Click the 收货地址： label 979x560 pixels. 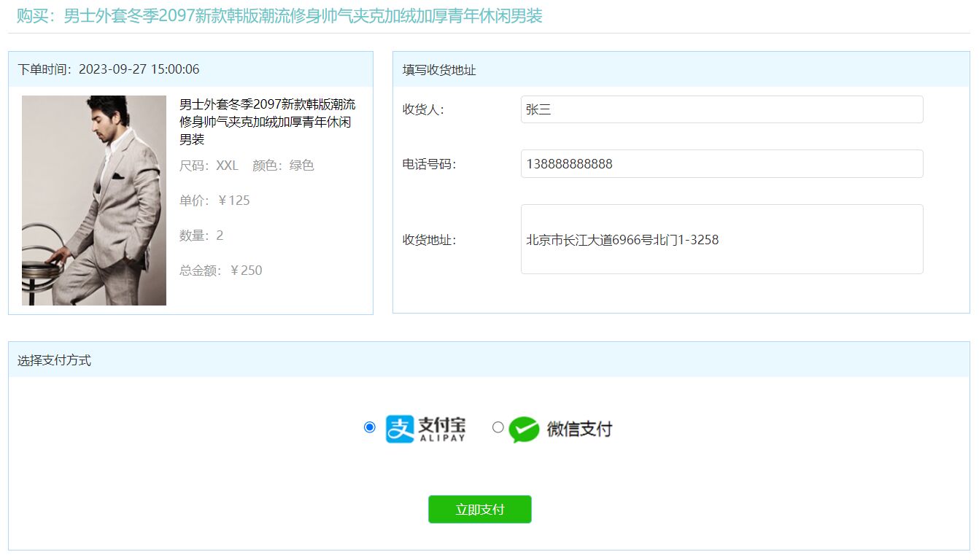point(429,240)
